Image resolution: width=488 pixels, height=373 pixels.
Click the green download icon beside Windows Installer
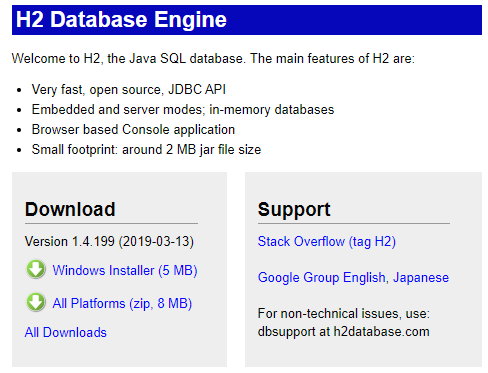[x=36, y=269]
